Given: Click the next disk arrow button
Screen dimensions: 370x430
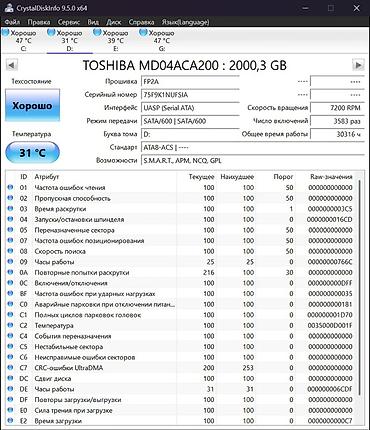Looking at the screenshot, I should pos(358,65).
